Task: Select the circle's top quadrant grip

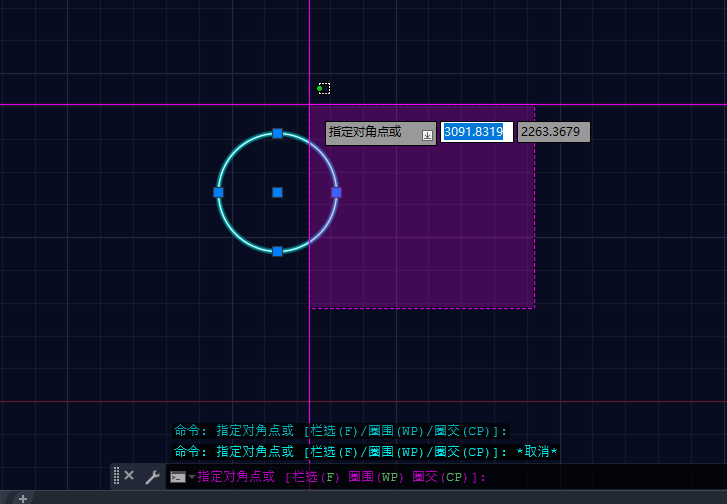Action: pos(278,133)
